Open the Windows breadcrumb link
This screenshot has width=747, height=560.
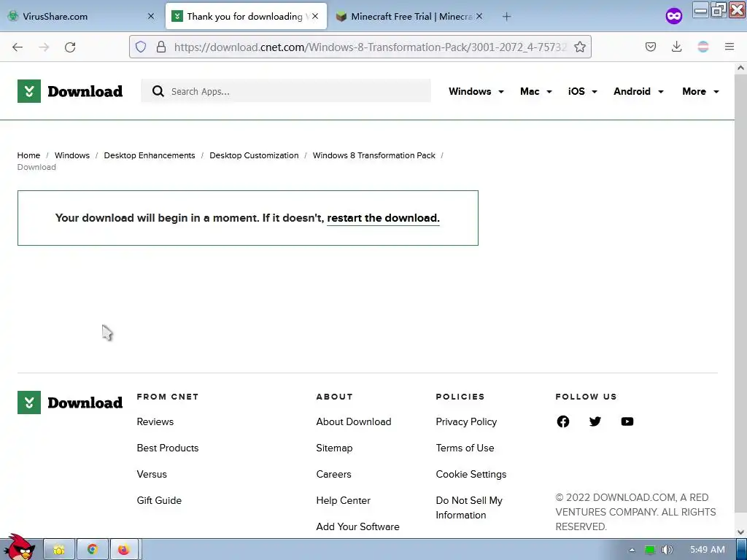(x=72, y=155)
